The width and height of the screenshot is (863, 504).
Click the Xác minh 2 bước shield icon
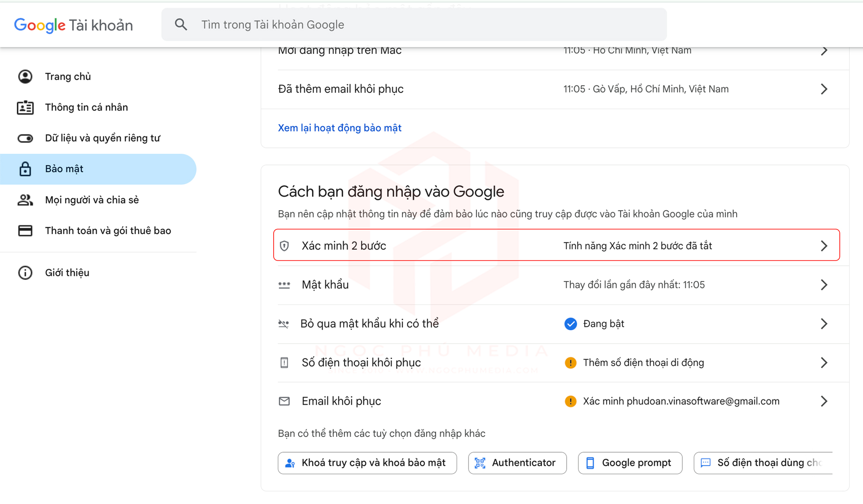tap(284, 246)
